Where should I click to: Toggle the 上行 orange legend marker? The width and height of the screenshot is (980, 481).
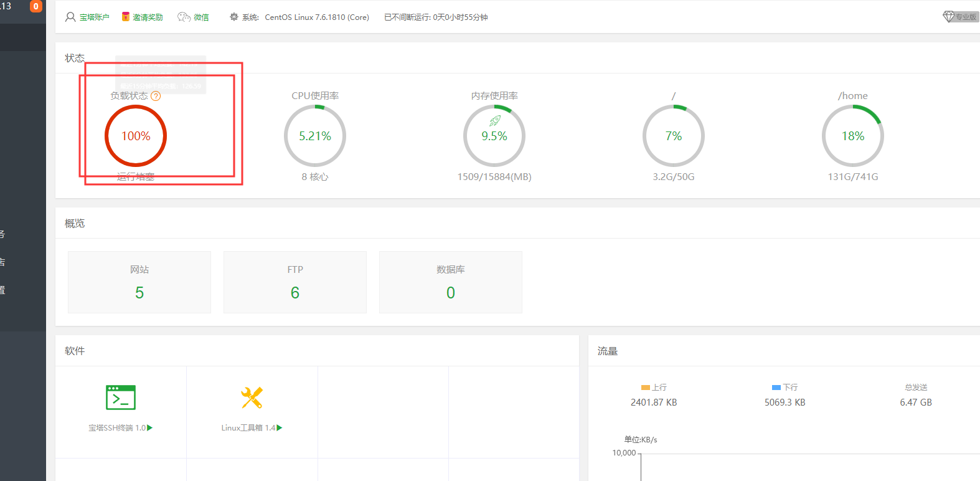pos(646,388)
